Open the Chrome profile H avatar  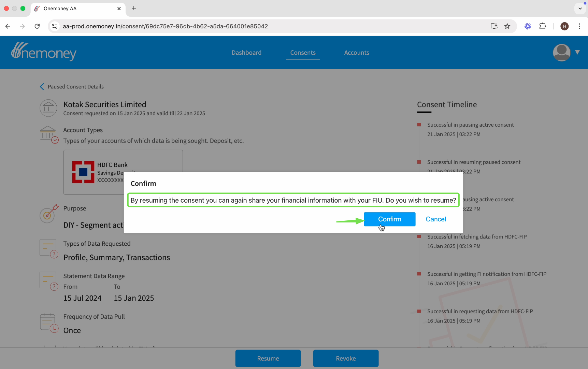tap(564, 26)
